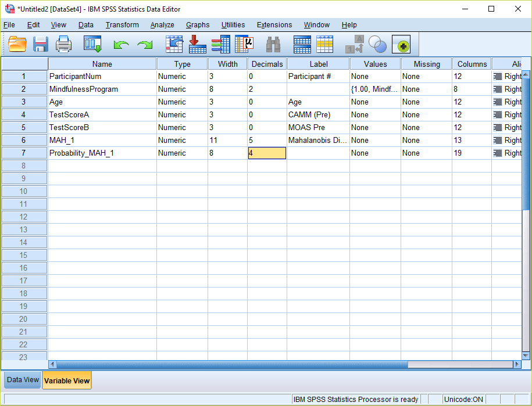Screen dimensions: 532x406
Task: Select row 6 header for MAH_1
Action: pyautogui.click(x=24, y=140)
